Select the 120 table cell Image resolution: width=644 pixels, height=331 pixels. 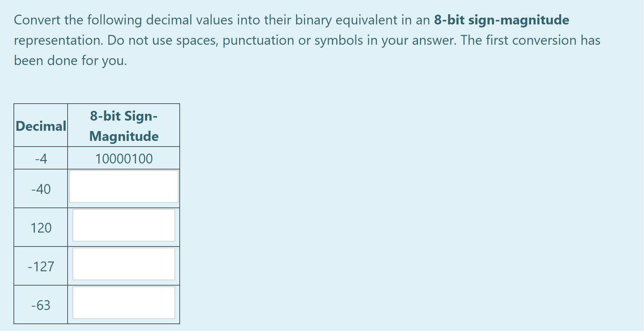[41, 228]
